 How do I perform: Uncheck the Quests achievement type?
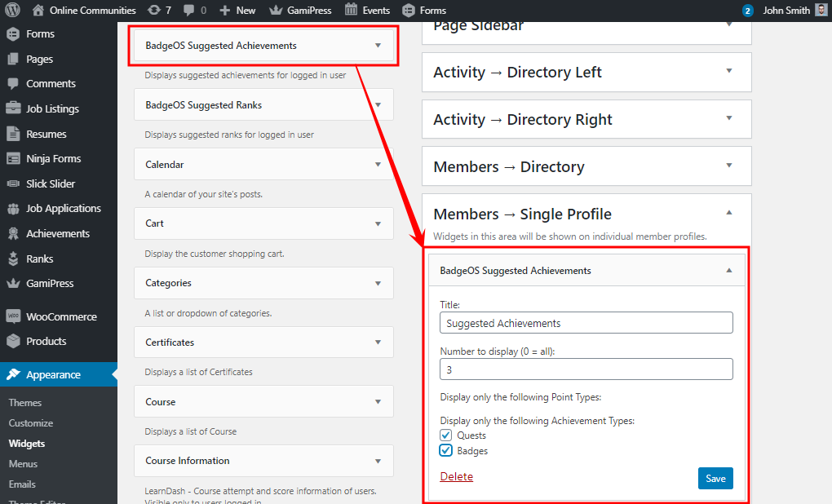coord(446,435)
